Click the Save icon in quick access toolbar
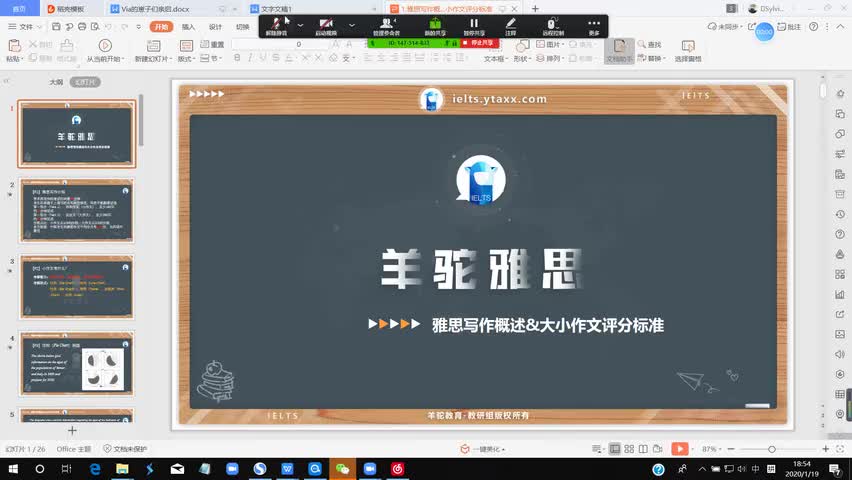Viewport: 852px width, 480px height. tap(56, 26)
